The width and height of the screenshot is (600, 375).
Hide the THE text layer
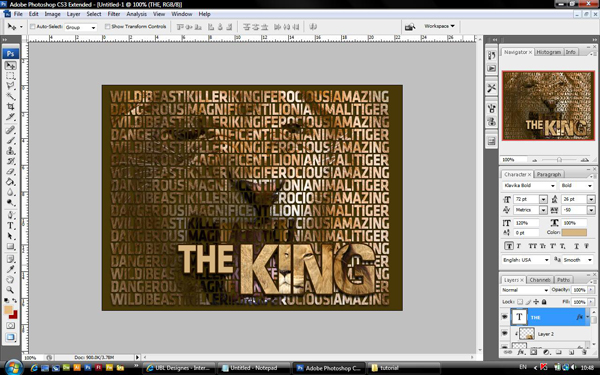click(505, 317)
